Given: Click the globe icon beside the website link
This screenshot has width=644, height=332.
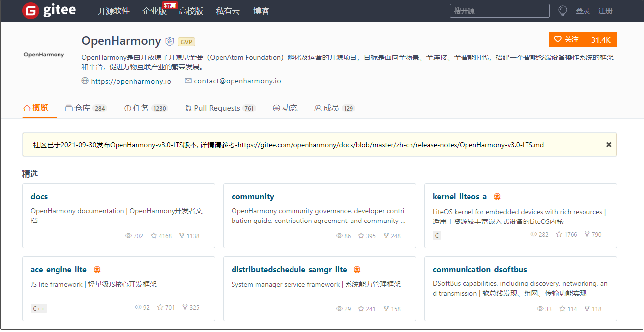Looking at the screenshot, I should [85, 81].
